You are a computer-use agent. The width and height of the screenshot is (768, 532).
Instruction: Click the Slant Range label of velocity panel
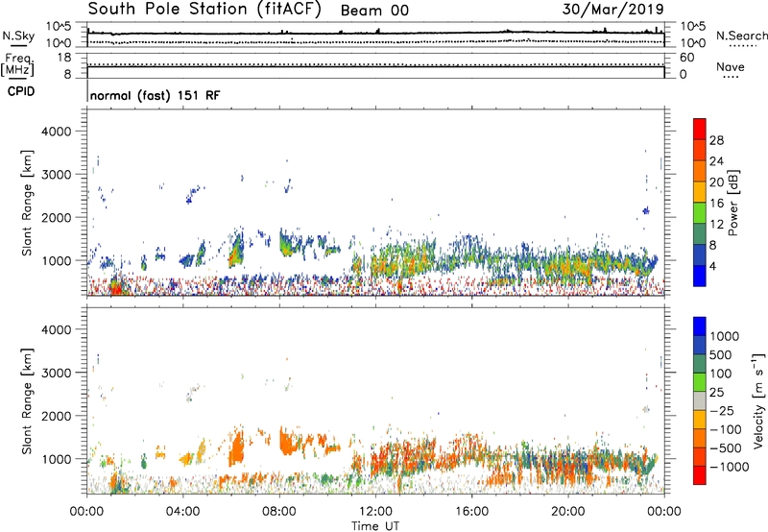(27, 401)
